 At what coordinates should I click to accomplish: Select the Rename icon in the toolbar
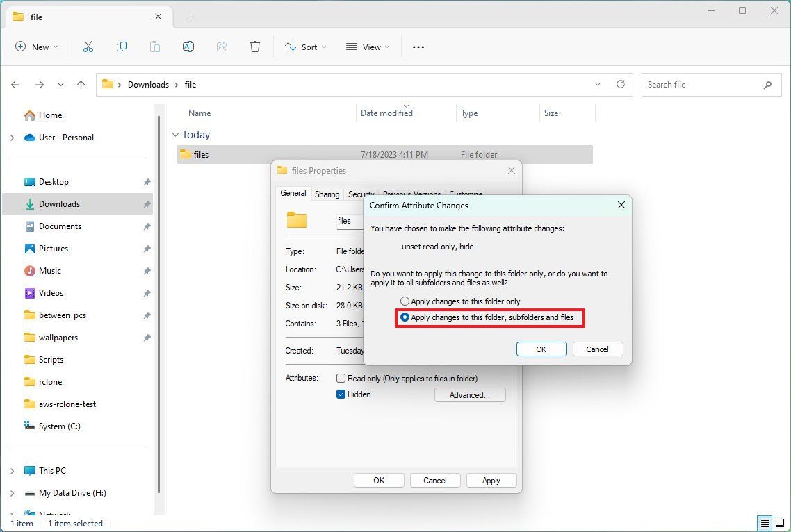[x=188, y=47]
